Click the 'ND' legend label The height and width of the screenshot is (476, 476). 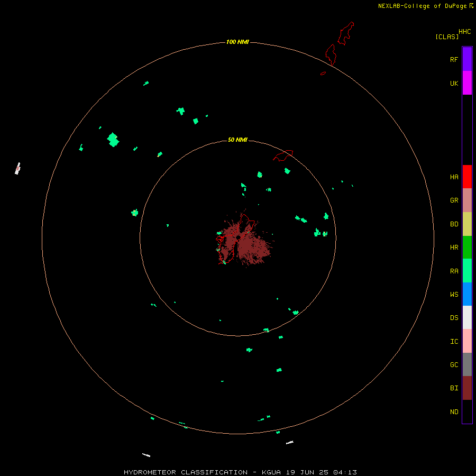(x=454, y=411)
